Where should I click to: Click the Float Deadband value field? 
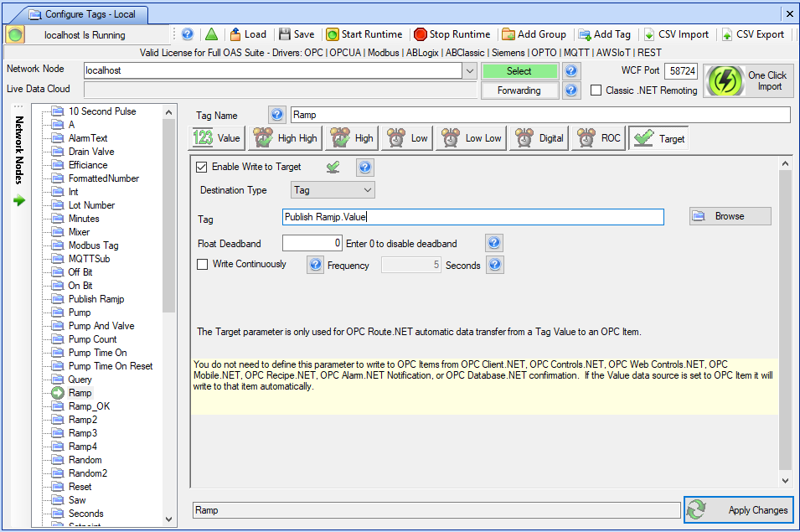point(312,243)
